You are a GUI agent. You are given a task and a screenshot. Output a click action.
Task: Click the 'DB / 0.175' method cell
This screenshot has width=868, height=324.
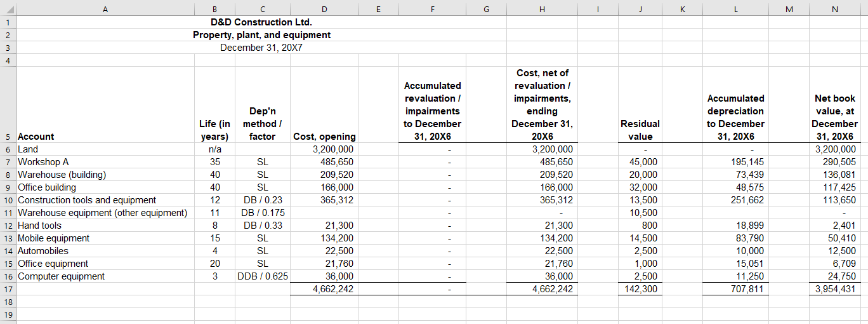pos(263,213)
